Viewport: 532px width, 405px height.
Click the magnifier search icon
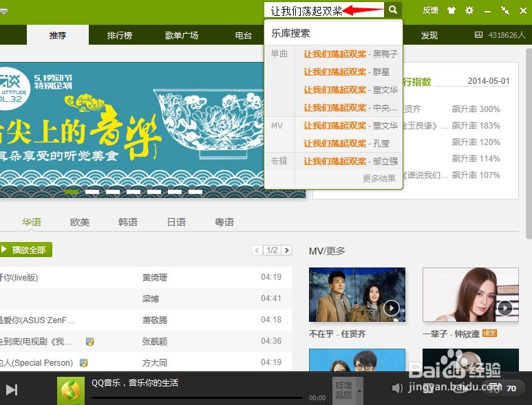pos(393,10)
